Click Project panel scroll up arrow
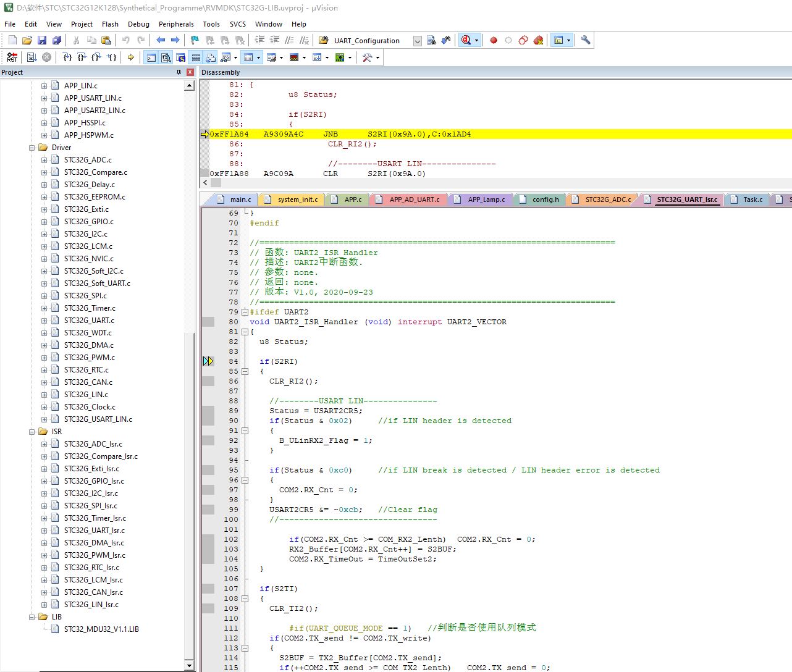This screenshot has height=672, width=792. pos(190,86)
